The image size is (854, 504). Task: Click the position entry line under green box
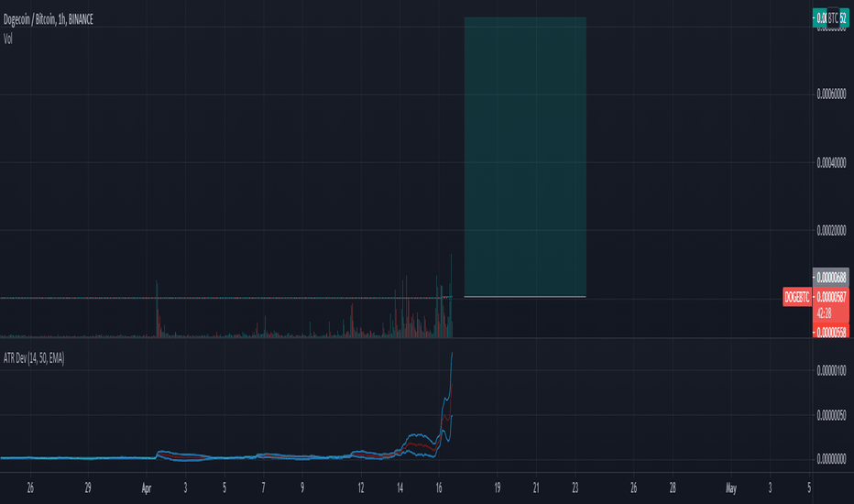coord(525,297)
